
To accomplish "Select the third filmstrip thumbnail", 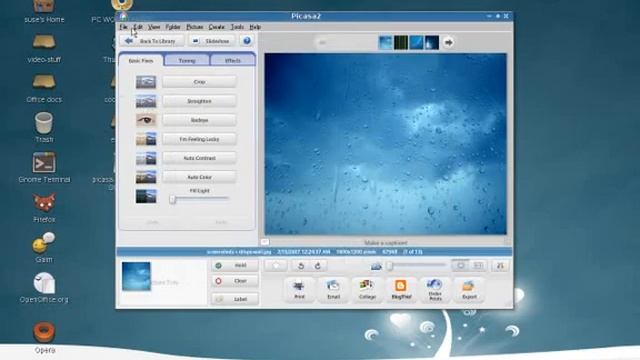I will pyautogui.click(x=416, y=42).
